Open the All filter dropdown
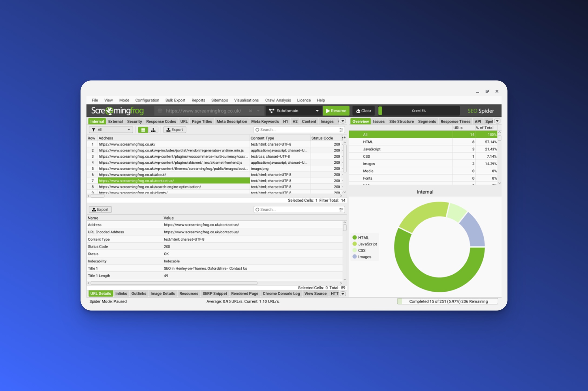 [111, 130]
